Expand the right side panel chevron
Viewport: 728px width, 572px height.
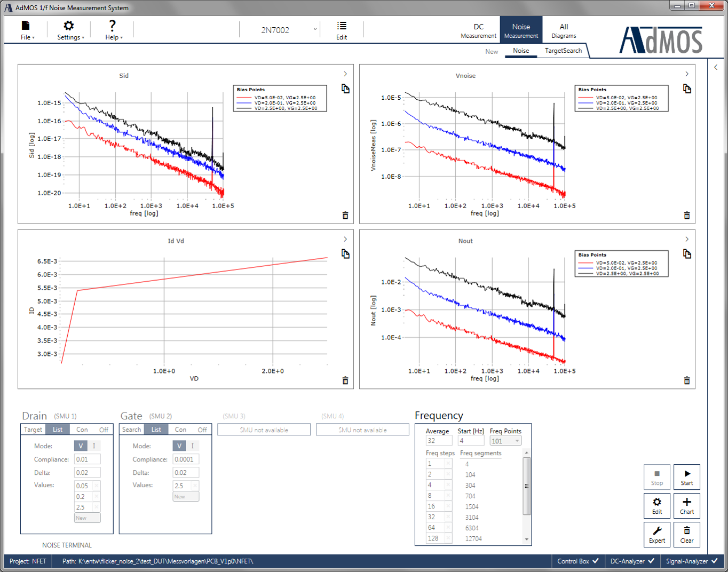click(x=716, y=67)
